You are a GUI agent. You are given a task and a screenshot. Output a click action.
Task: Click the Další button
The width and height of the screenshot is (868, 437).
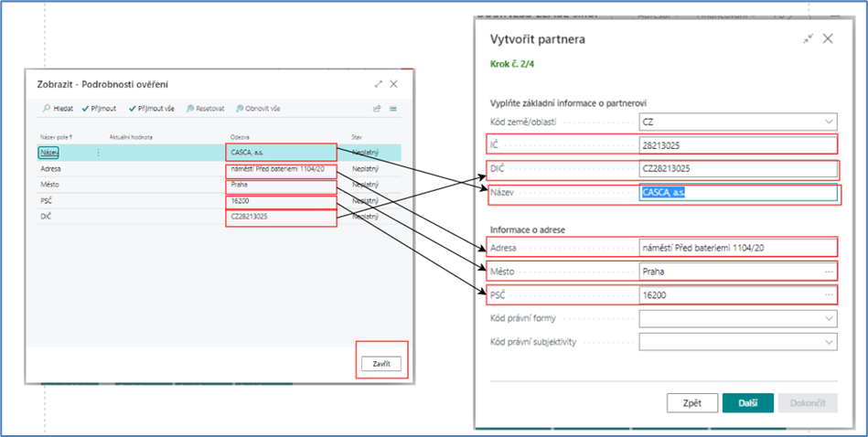point(747,403)
